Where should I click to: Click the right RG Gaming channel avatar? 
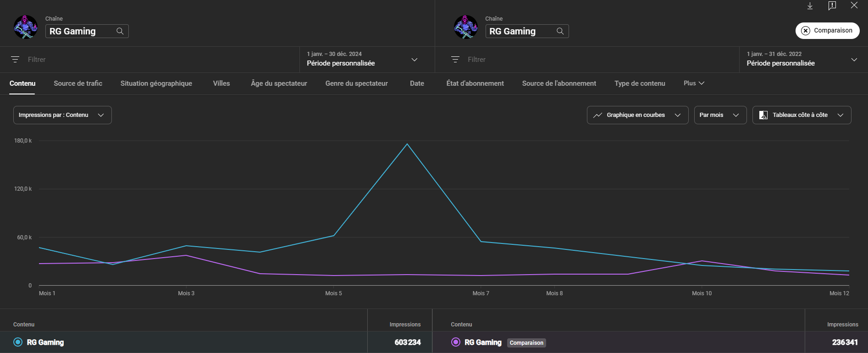tap(466, 27)
